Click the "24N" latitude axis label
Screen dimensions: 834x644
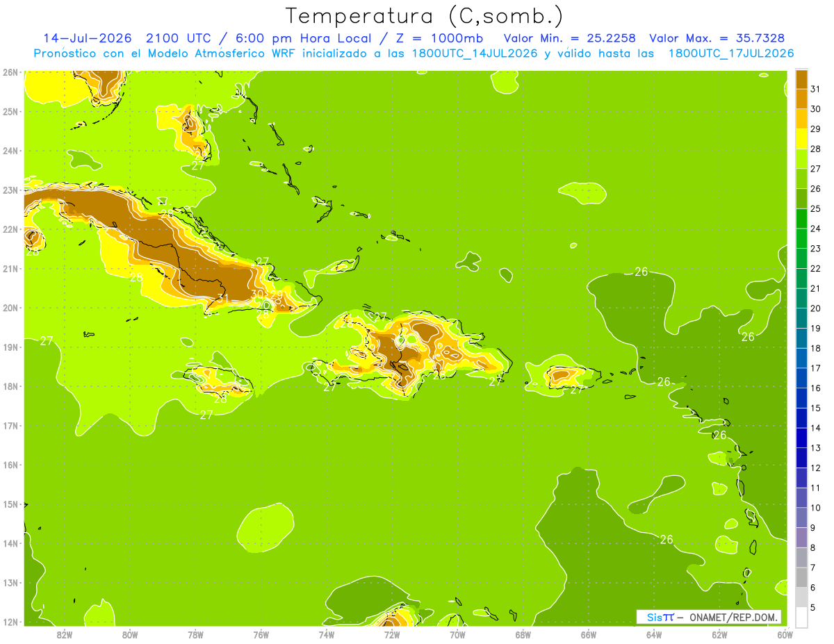[x=10, y=151]
